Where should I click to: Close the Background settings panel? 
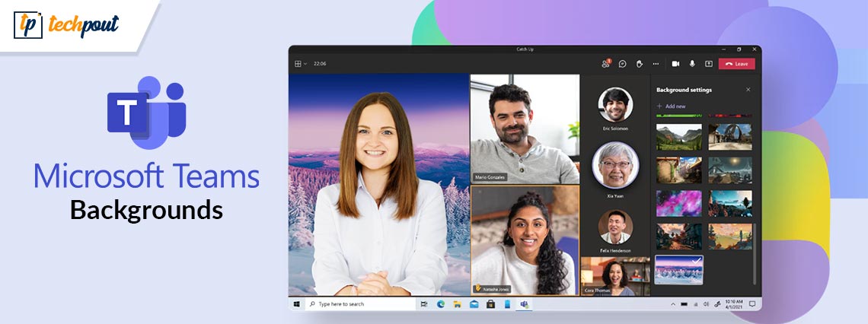(748, 90)
